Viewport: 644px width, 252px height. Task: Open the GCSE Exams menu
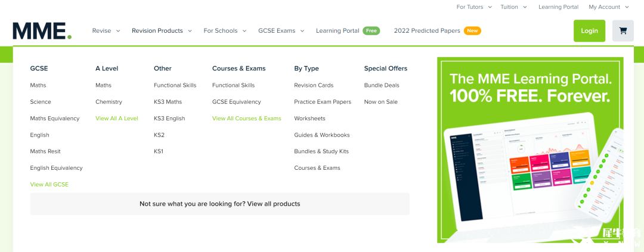click(277, 31)
